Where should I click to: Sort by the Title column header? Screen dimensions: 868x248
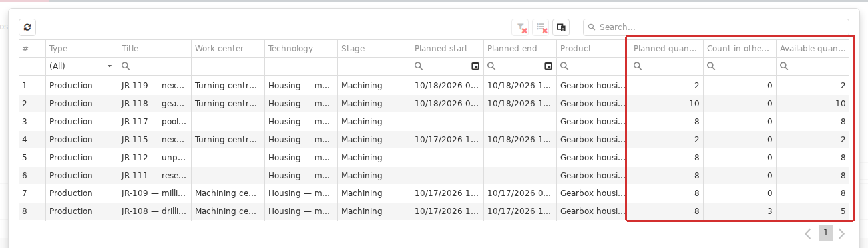click(155, 49)
